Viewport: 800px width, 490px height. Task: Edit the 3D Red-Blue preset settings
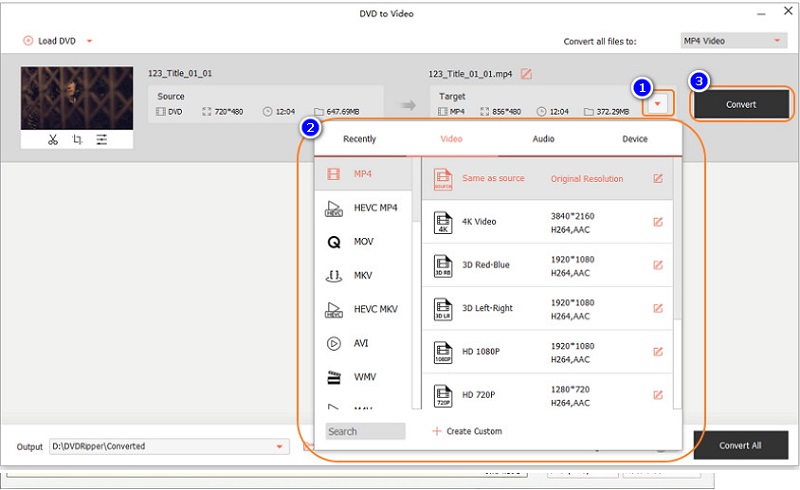point(657,265)
